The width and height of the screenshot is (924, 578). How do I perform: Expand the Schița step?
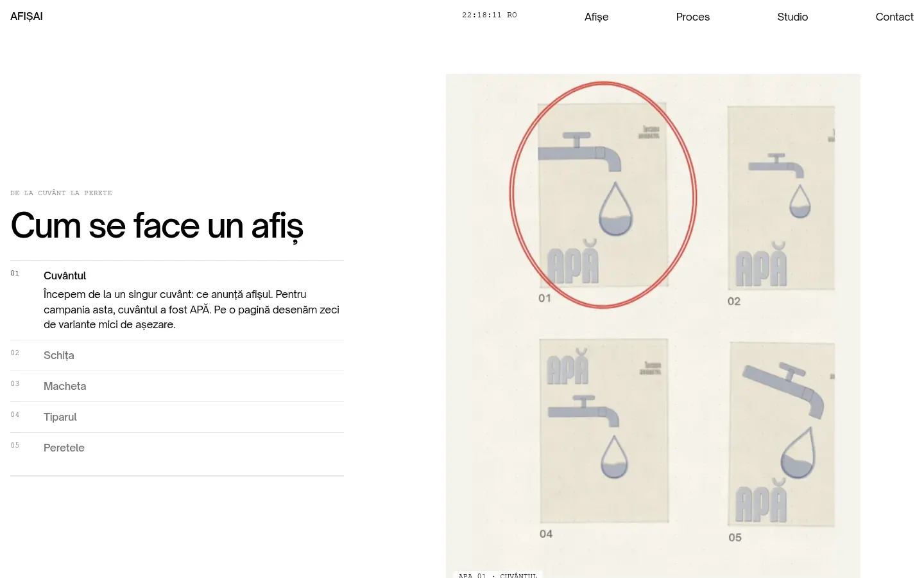click(x=177, y=355)
